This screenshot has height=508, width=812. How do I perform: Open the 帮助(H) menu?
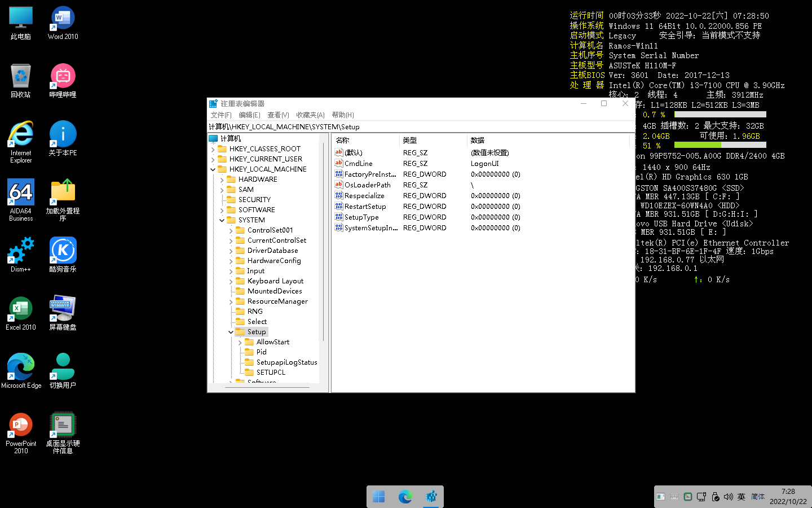click(343, 115)
